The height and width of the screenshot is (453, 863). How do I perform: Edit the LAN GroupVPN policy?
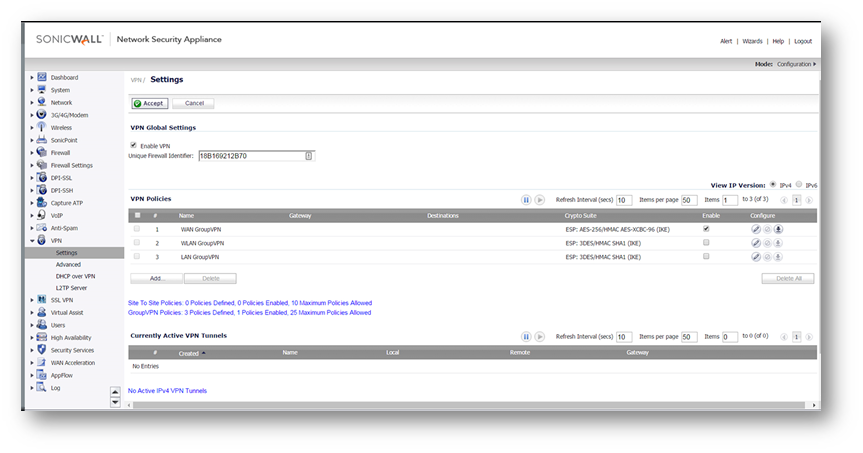(x=756, y=256)
